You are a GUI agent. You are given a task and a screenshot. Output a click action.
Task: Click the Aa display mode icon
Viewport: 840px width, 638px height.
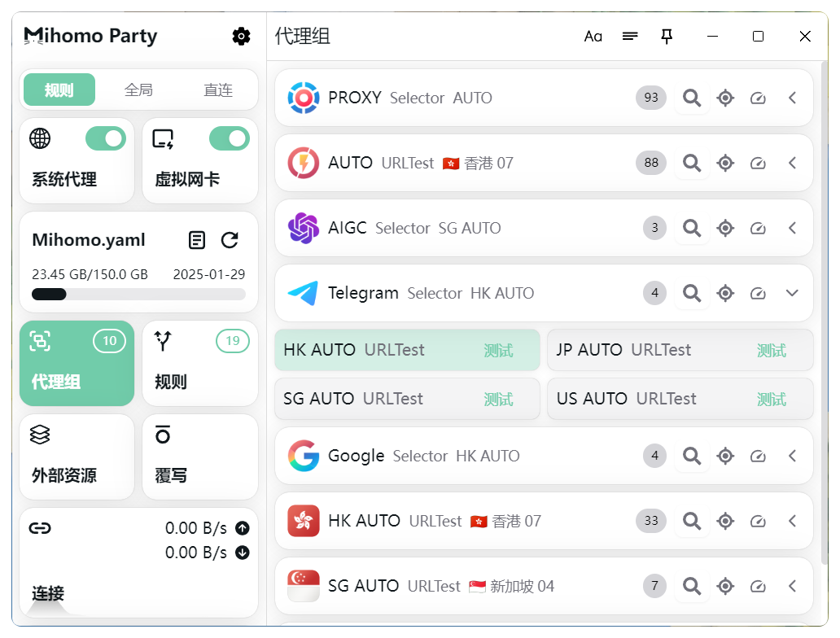[x=593, y=36]
